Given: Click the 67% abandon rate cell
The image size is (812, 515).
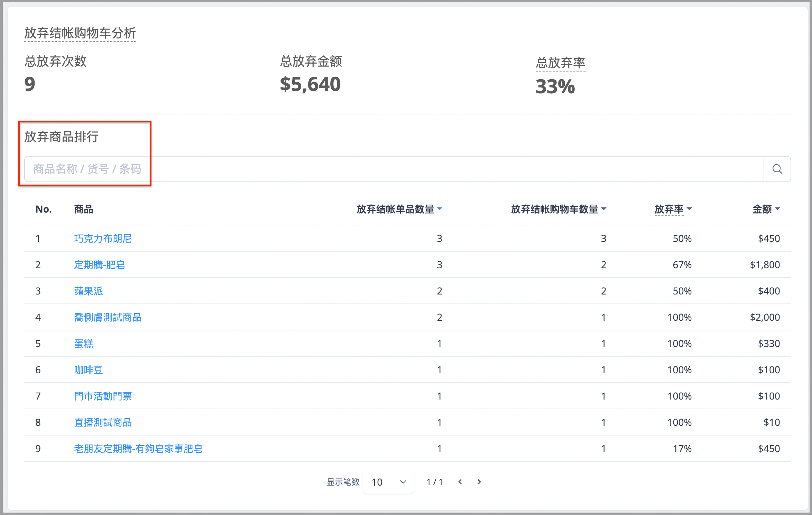Looking at the screenshot, I should (682, 265).
